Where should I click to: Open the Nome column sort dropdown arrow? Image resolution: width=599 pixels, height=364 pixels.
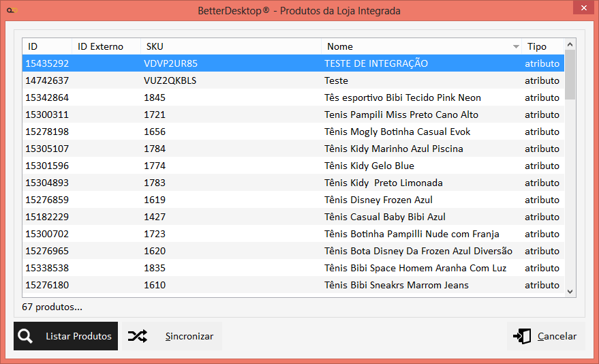point(516,47)
